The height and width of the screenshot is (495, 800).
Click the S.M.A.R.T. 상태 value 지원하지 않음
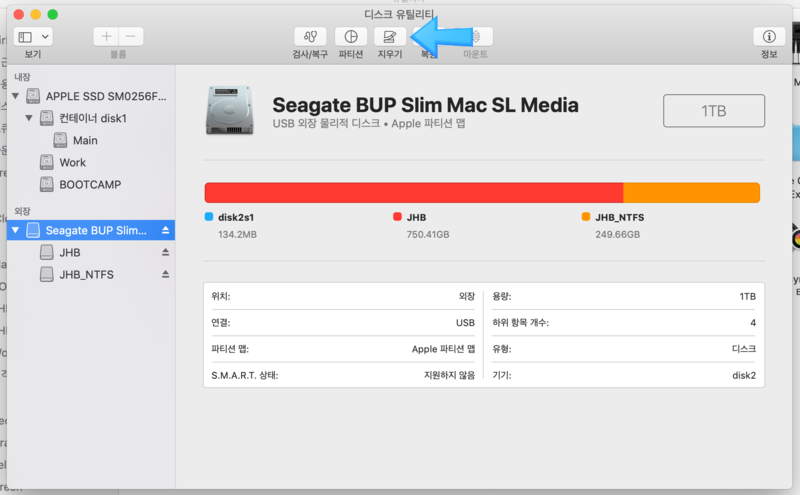pos(449,375)
